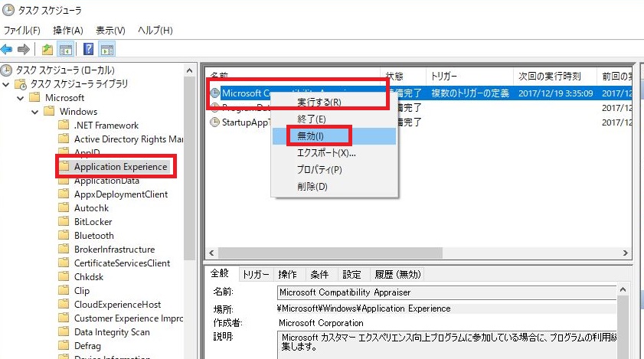Open the ファイル(F) menu

pos(21,31)
